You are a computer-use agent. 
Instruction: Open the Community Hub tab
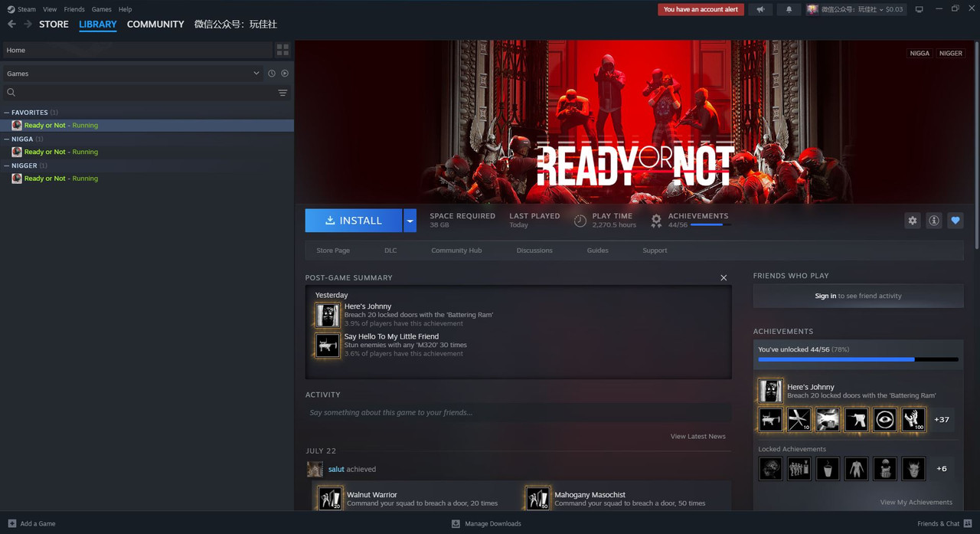pos(456,251)
